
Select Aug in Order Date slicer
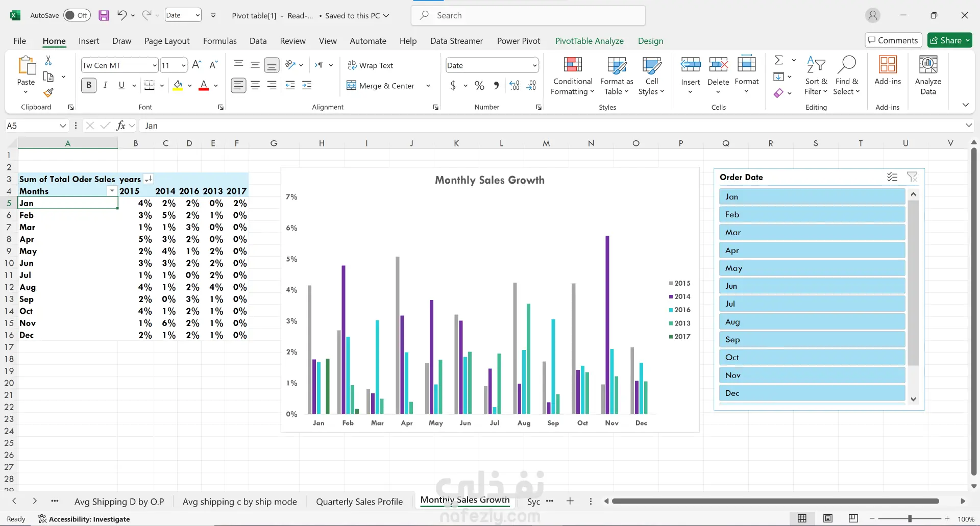coord(812,322)
